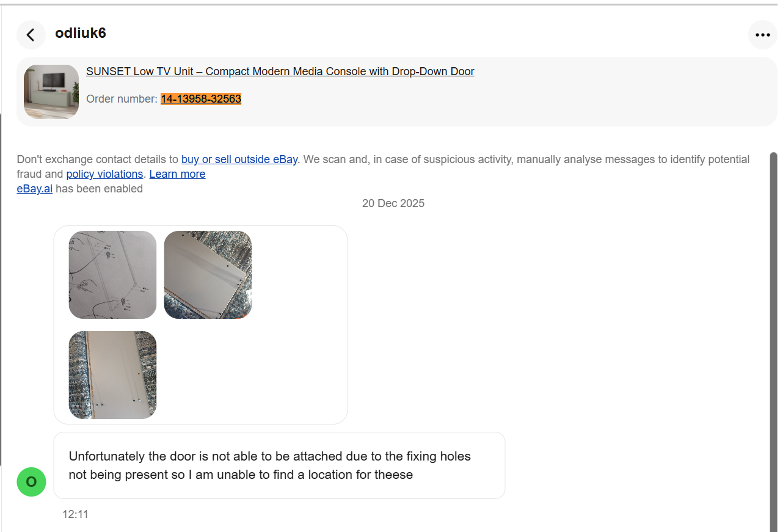Screen dimensions: 780x532
Task: Click the green O user avatar
Action: 31,482
